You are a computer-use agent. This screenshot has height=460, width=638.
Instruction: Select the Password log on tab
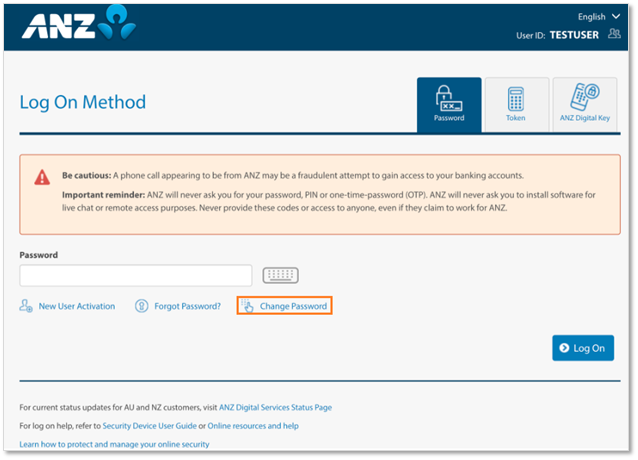449,105
